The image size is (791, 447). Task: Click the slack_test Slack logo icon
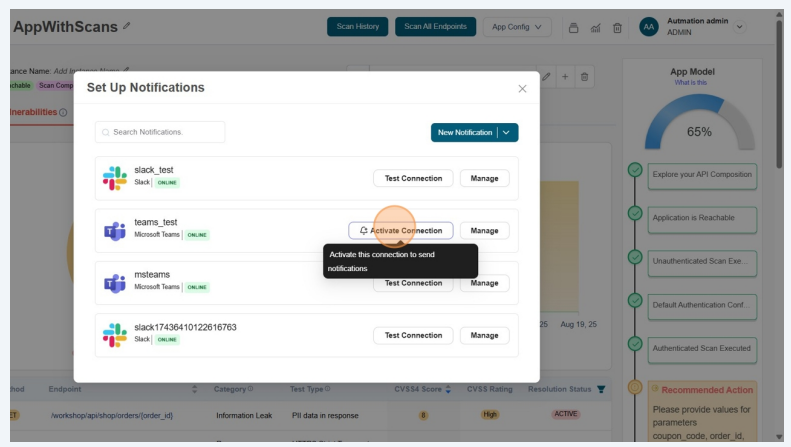click(x=114, y=178)
